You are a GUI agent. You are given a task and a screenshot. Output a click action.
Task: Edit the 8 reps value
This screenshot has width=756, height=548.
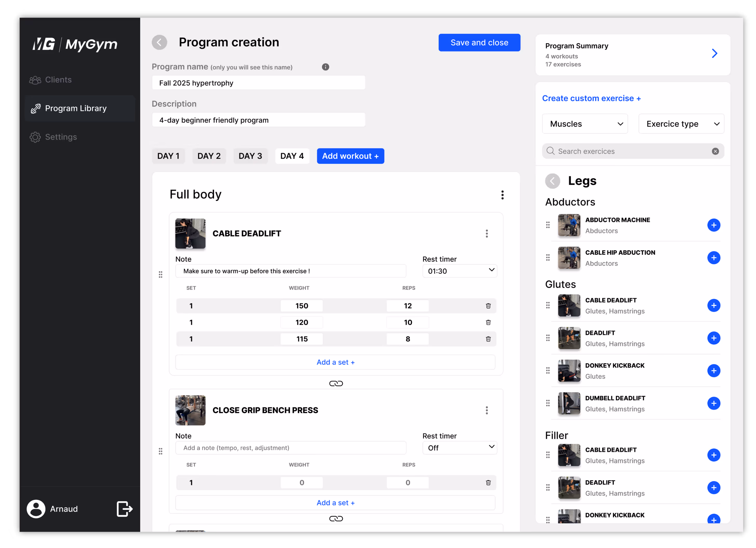(408, 339)
